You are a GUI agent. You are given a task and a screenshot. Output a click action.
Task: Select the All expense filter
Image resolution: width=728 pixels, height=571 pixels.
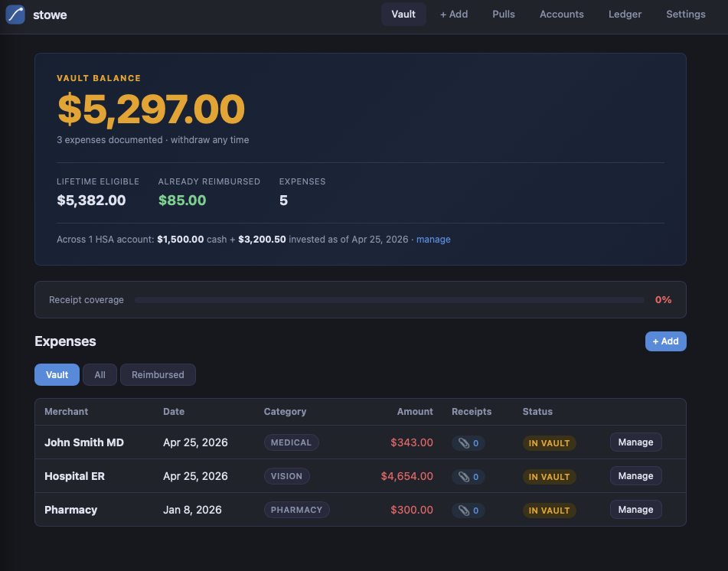coord(100,374)
